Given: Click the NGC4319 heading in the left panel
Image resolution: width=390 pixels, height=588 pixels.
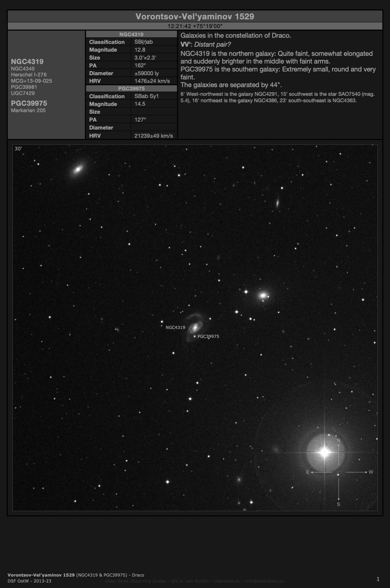Looking at the screenshot, I should (27, 62).
